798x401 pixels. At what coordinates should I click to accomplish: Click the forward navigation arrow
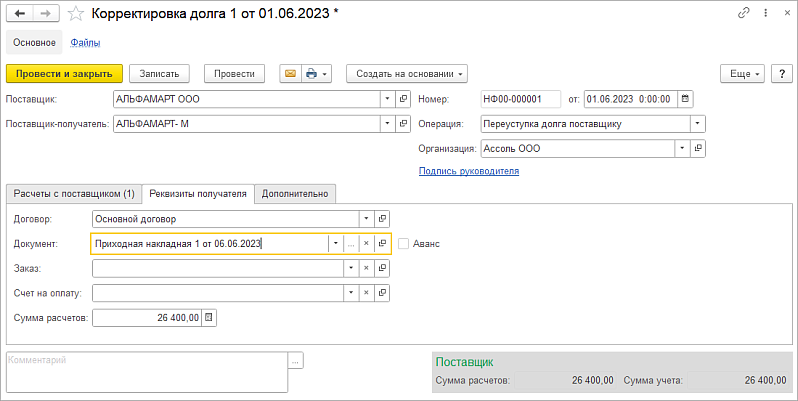coord(45,15)
